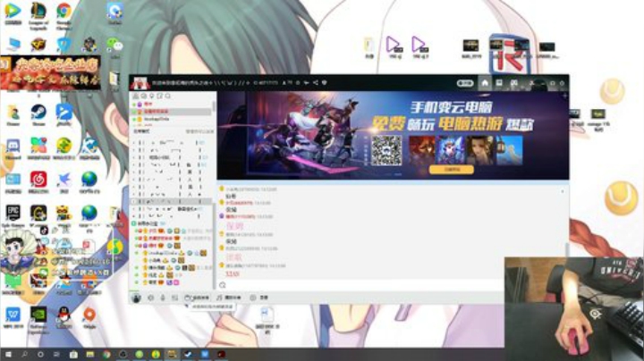Screen dimensions: 644x361
Task: Click the channel avatar in YY title bar
Action: [x=140, y=83]
